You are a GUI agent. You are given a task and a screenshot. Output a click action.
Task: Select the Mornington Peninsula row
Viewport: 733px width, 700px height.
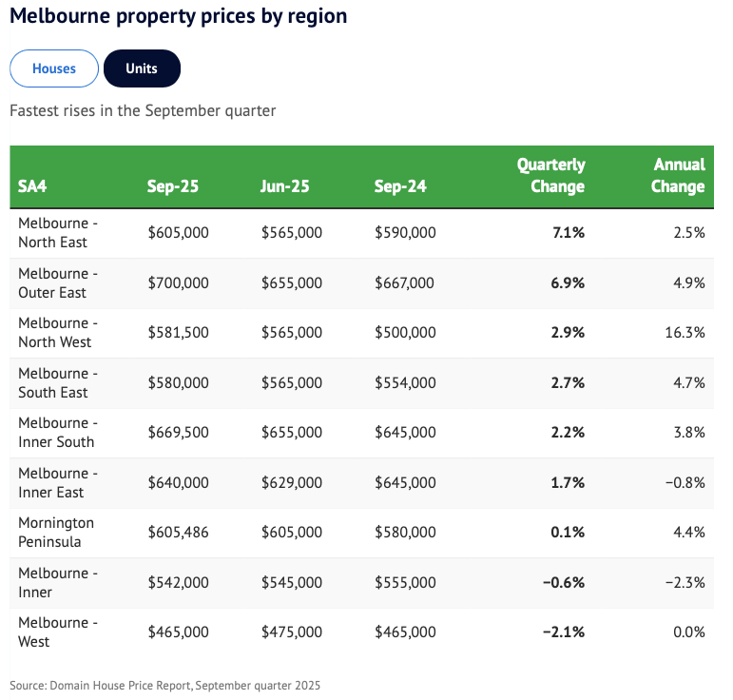point(56,533)
